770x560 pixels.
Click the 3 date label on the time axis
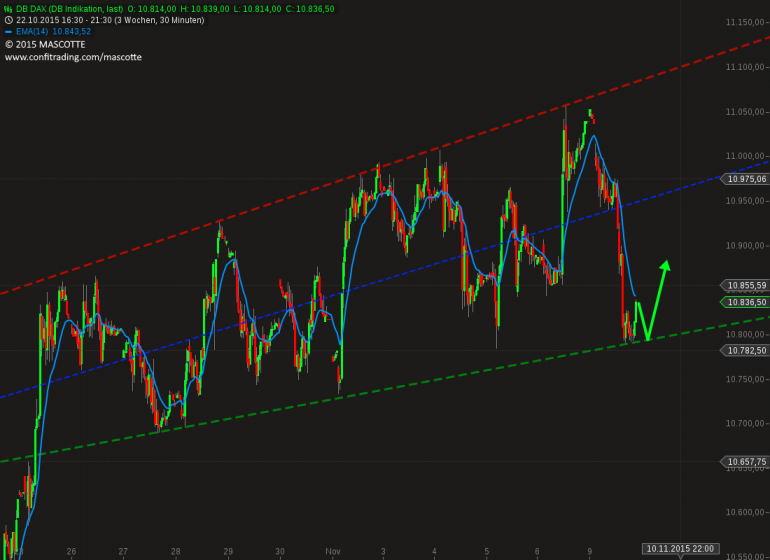pos(383,551)
